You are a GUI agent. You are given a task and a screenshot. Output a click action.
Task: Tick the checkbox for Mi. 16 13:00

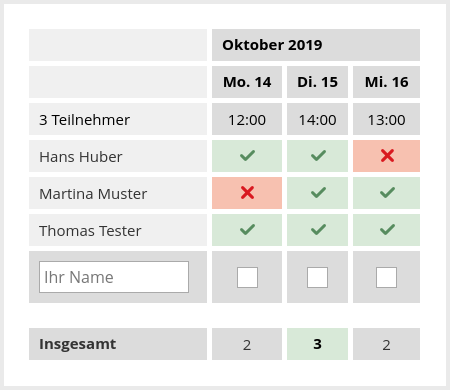386,277
